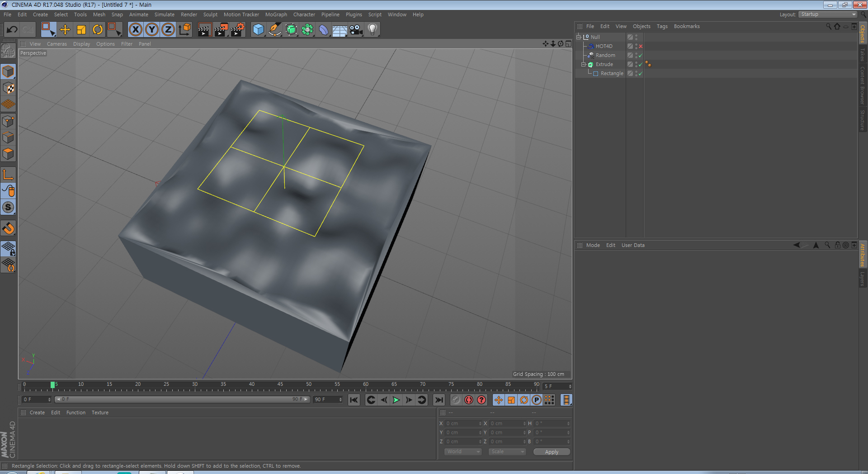Screen dimensions: 868x474
Task: Open the Scale mode dropdown
Action: pyautogui.click(x=507, y=451)
